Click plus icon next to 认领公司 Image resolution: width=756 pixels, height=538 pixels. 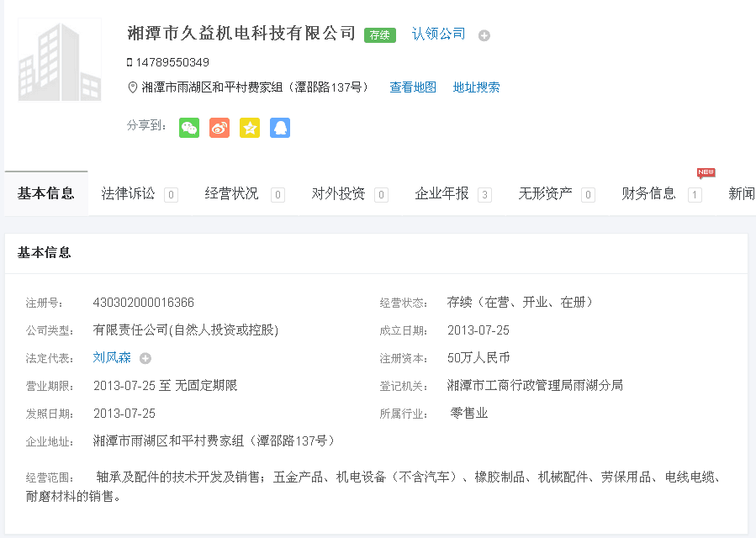click(484, 35)
